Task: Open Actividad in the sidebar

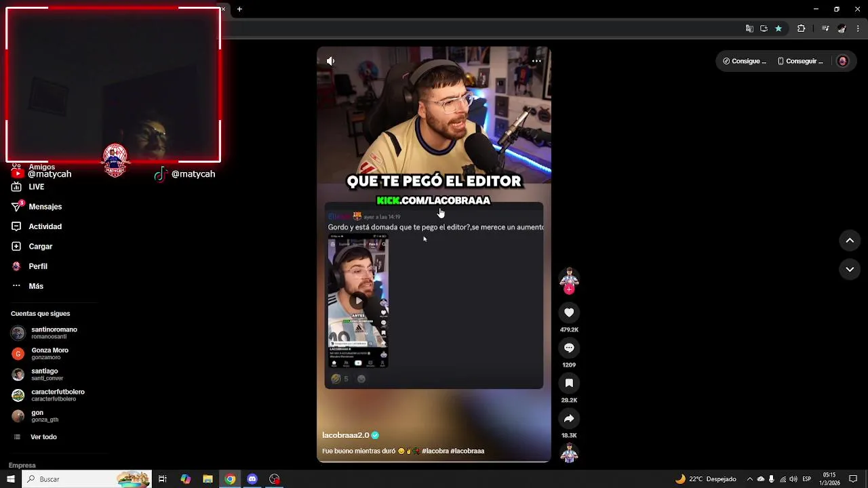Action: tap(37, 226)
